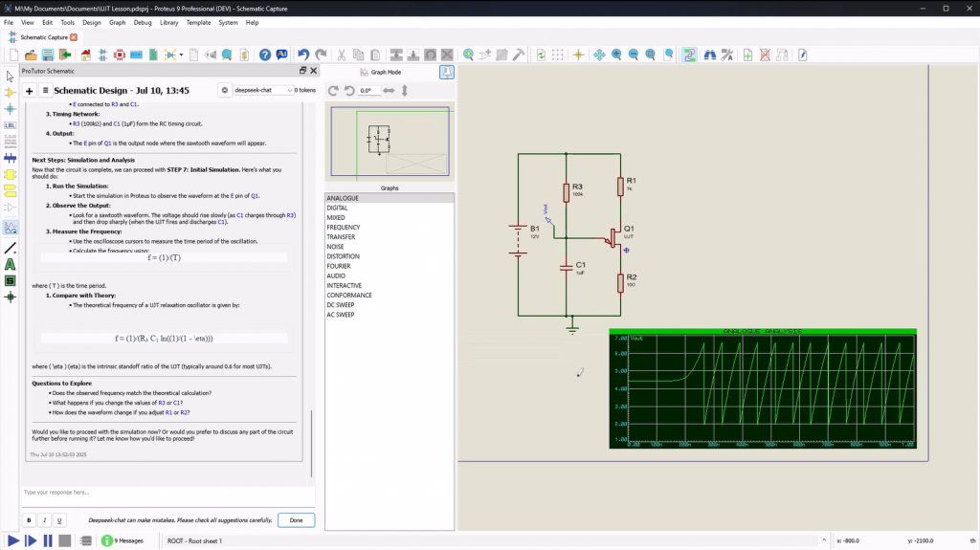Zoom in using magnifier plus icon

(x=617, y=55)
